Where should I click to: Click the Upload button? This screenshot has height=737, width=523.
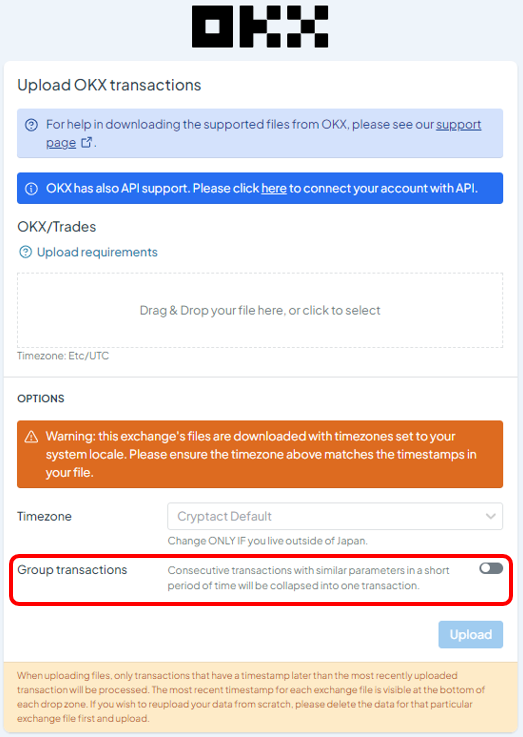(471, 635)
